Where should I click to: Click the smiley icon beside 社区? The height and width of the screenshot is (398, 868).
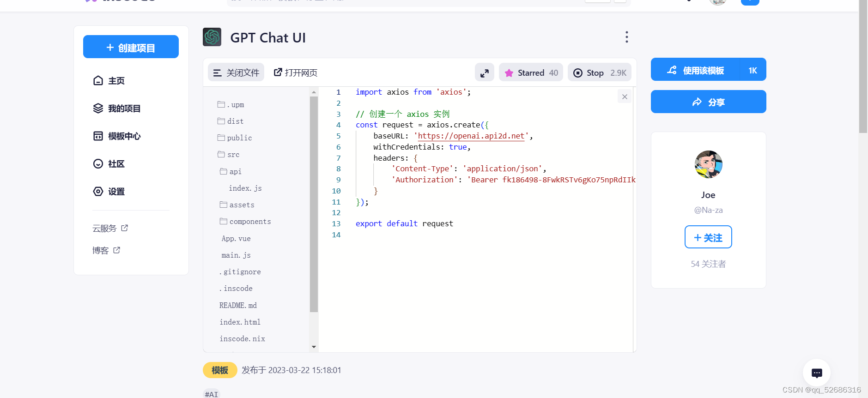click(x=98, y=163)
